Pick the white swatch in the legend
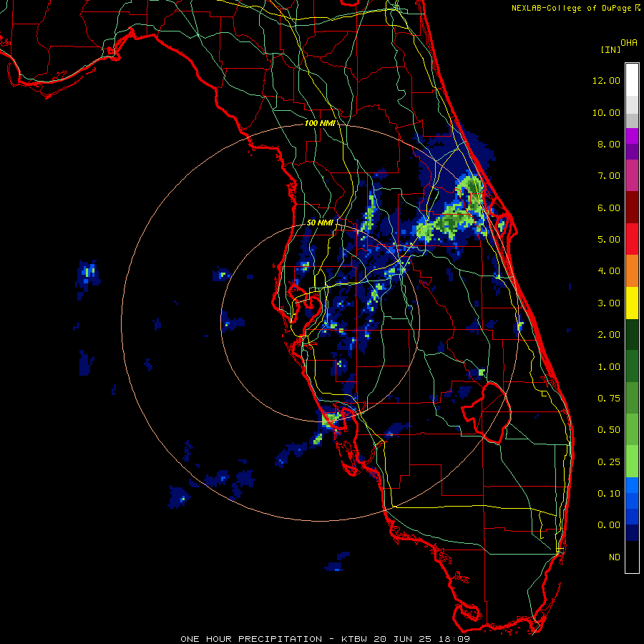This screenshot has height=644, width=644. point(632,80)
